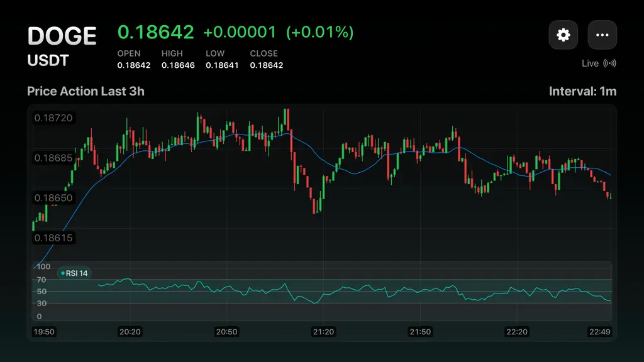Click the LOW value 0.18641
The image size is (644, 362).
(x=222, y=65)
